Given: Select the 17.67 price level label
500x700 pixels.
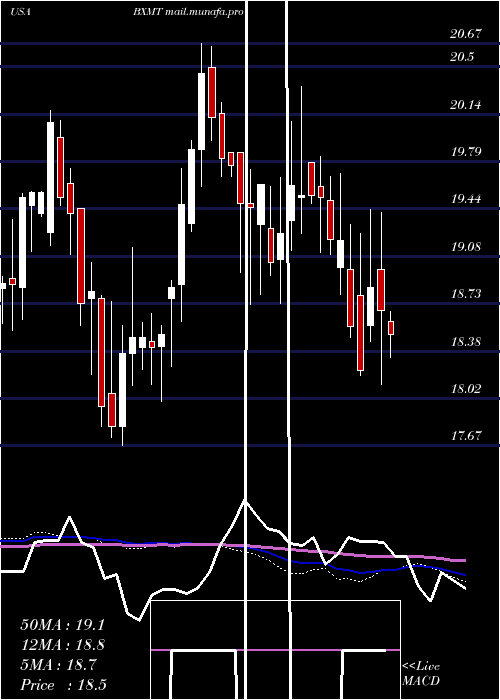Looking at the screenshot, I should click(x=466, y=435).
